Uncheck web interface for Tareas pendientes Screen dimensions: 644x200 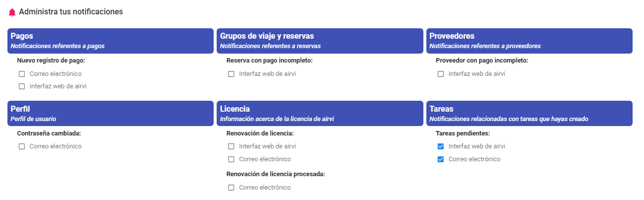pyautogui.click(x=441, y=146)
